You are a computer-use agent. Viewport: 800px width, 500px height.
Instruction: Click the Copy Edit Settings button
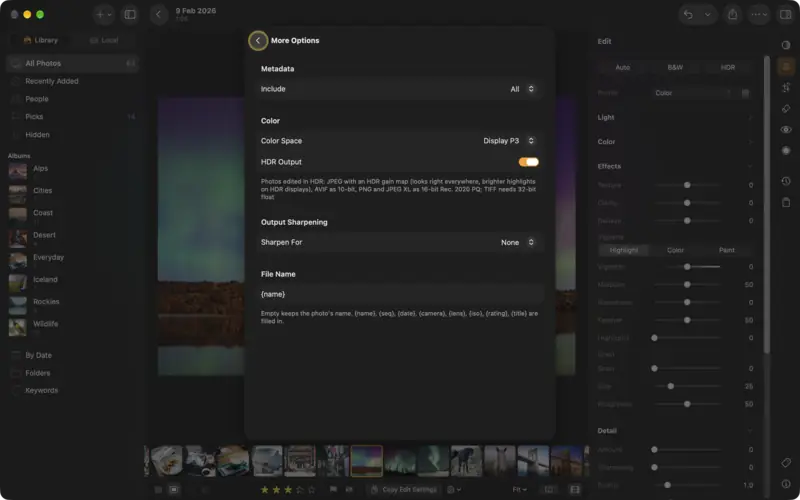coord(404,489)
